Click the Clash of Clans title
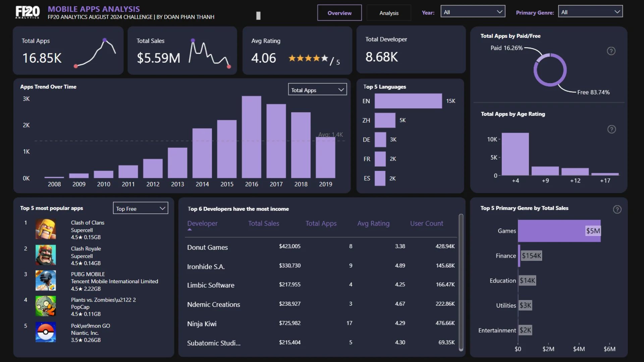644x362 pixels. click(x=88, y=223)
